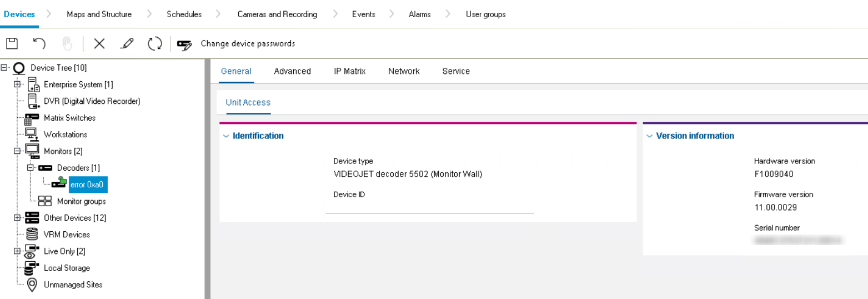Click the Undo arrow icon

(39, 43)
